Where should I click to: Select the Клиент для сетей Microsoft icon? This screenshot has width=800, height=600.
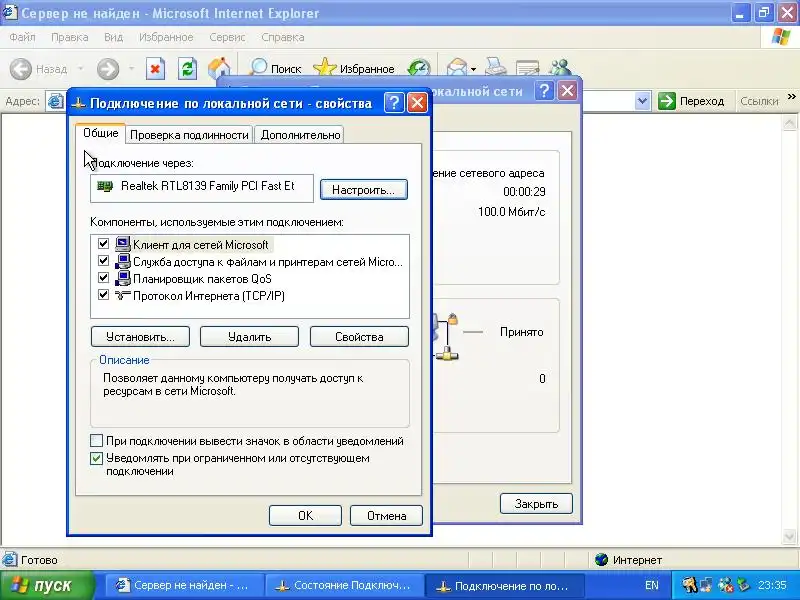click(122, 244)
